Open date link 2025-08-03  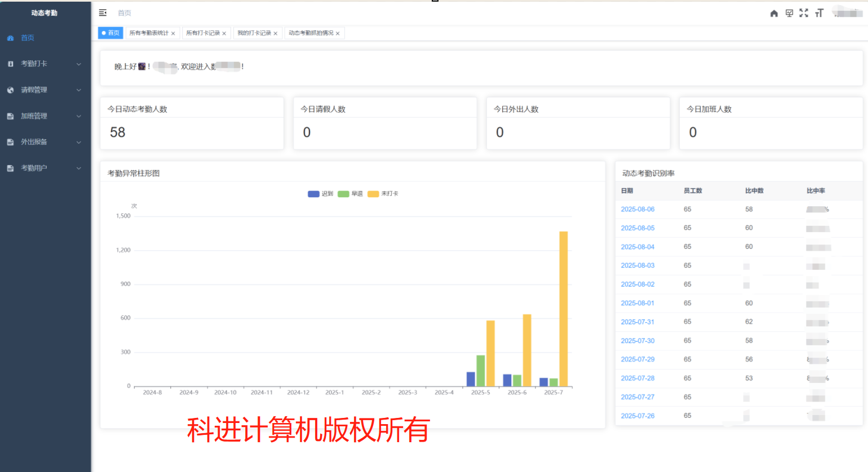(637, 265)
